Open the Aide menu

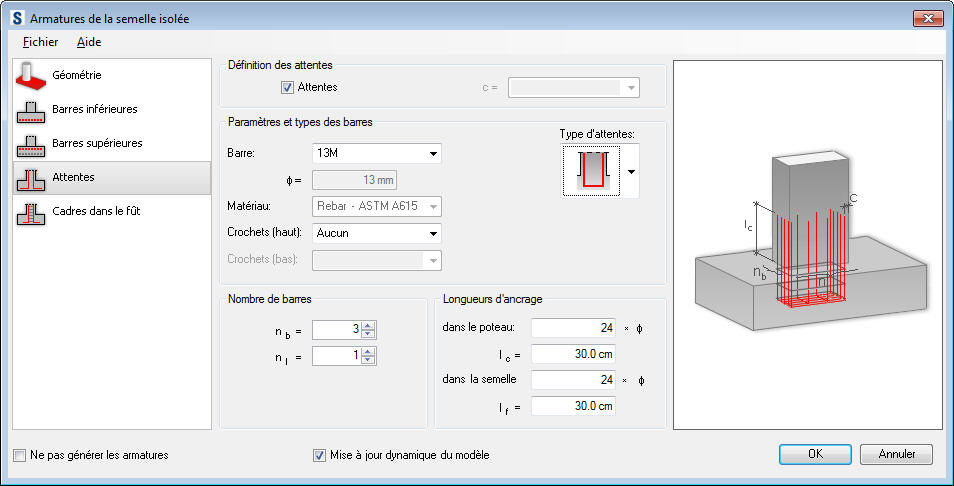click(89, 42)
